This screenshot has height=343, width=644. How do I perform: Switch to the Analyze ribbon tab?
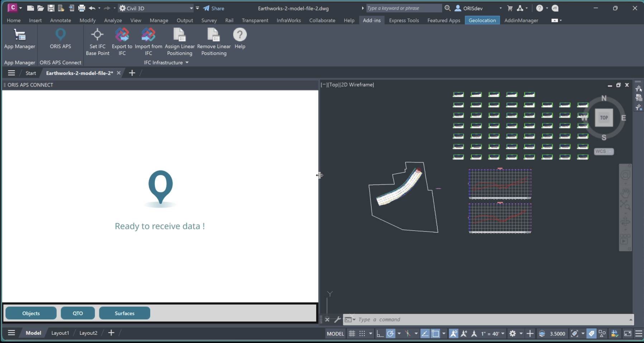113,20
